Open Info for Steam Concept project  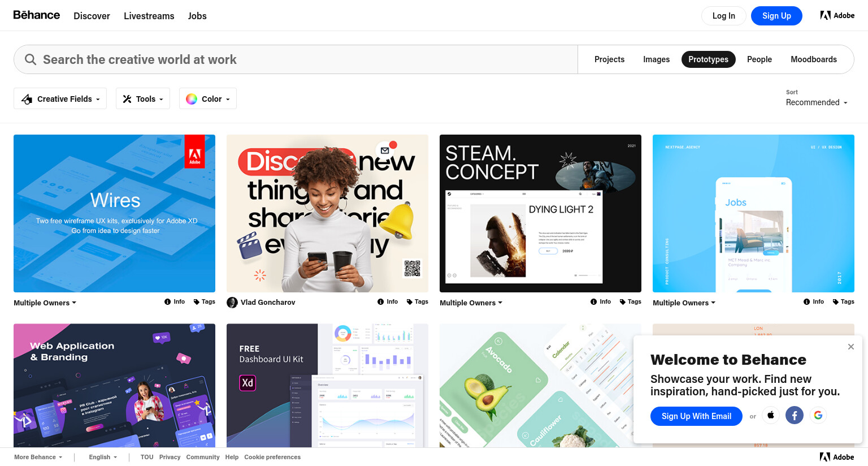tap(601, 302)
